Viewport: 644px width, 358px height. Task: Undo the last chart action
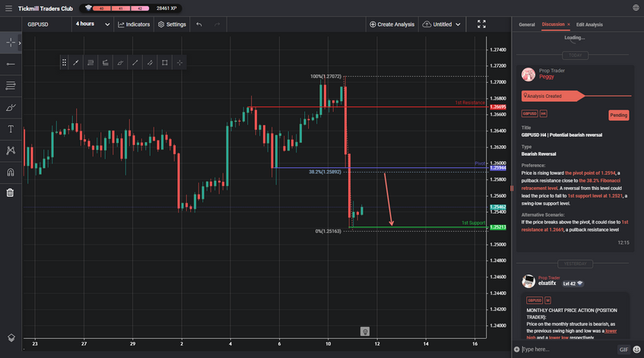[199, 24]
